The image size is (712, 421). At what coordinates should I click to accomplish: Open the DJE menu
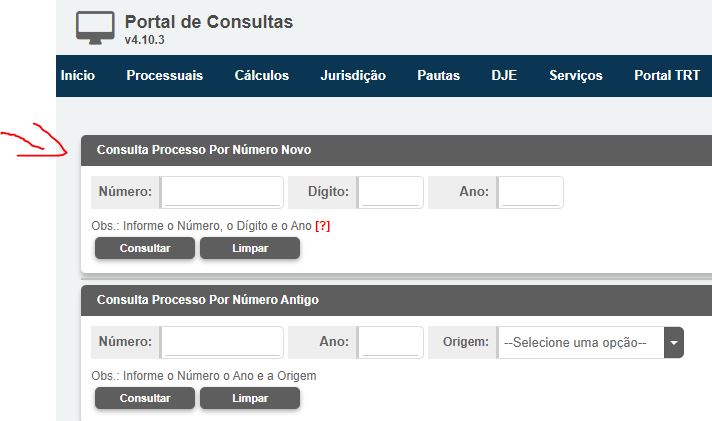pos(503,76)
